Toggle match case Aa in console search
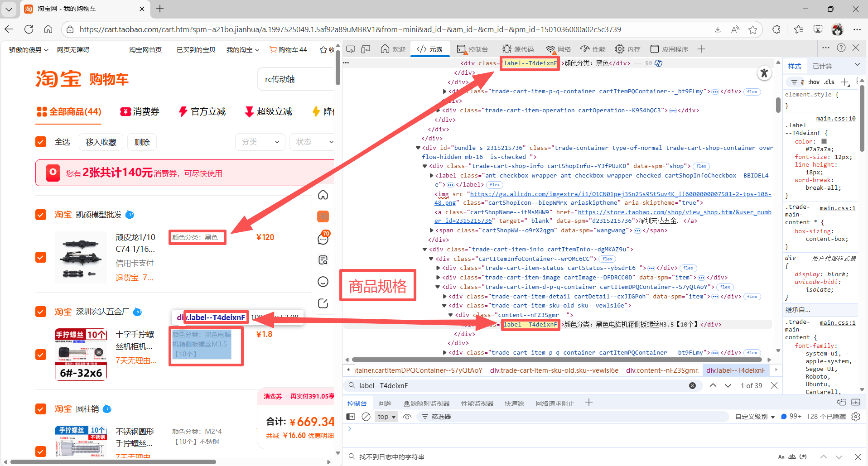The height and width of the screenshot is (466, 868). click(x=781, y=457)
